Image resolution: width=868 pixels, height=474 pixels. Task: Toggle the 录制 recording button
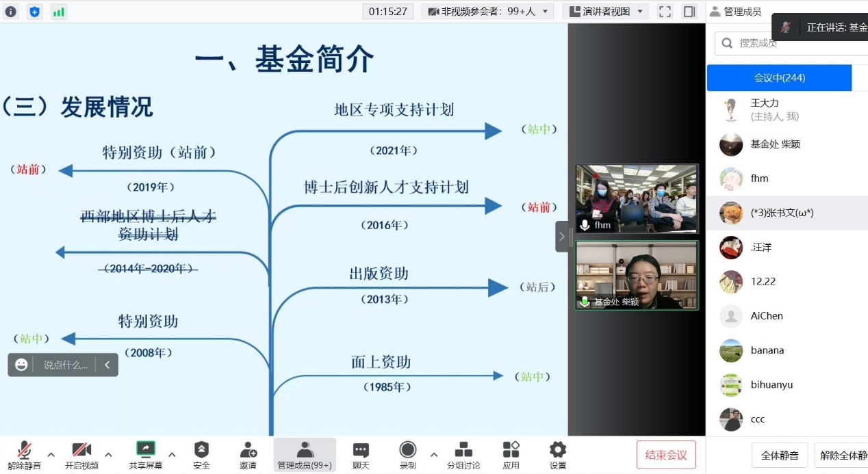408,455
